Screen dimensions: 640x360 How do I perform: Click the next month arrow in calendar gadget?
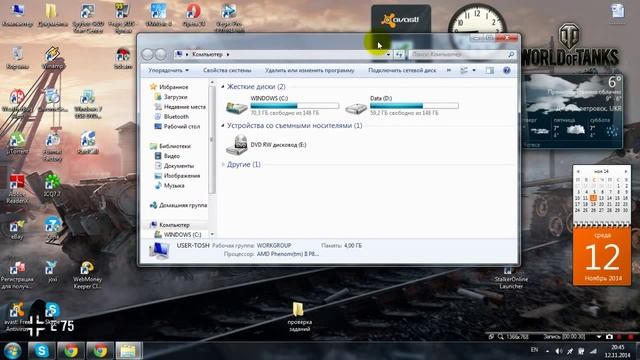click(625, 171)
